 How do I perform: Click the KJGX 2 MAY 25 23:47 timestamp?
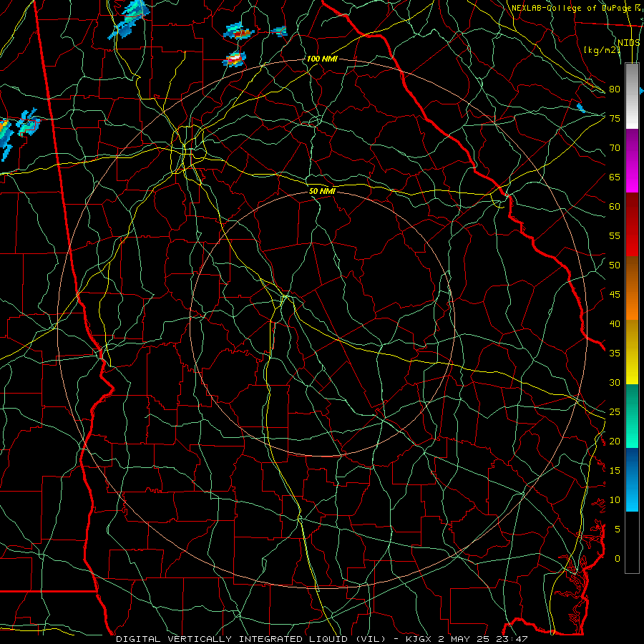pyautogui.click(x=467, y=639)
